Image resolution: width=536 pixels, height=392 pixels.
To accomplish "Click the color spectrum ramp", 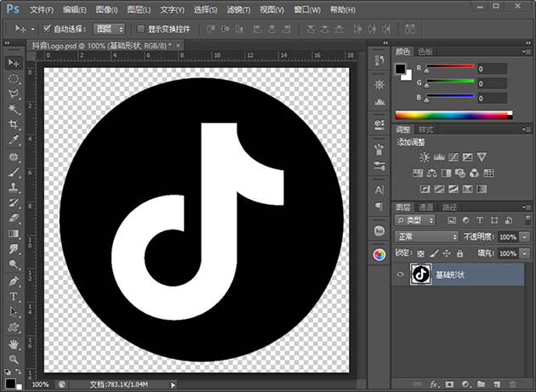I will click(x=453, y=115).
